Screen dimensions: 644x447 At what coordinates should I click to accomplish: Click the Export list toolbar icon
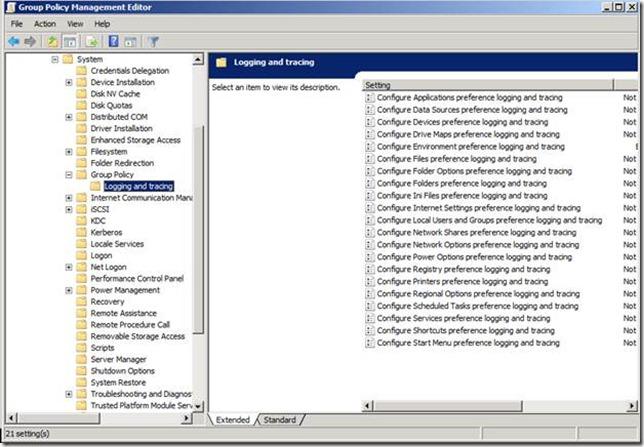[92, 41]
